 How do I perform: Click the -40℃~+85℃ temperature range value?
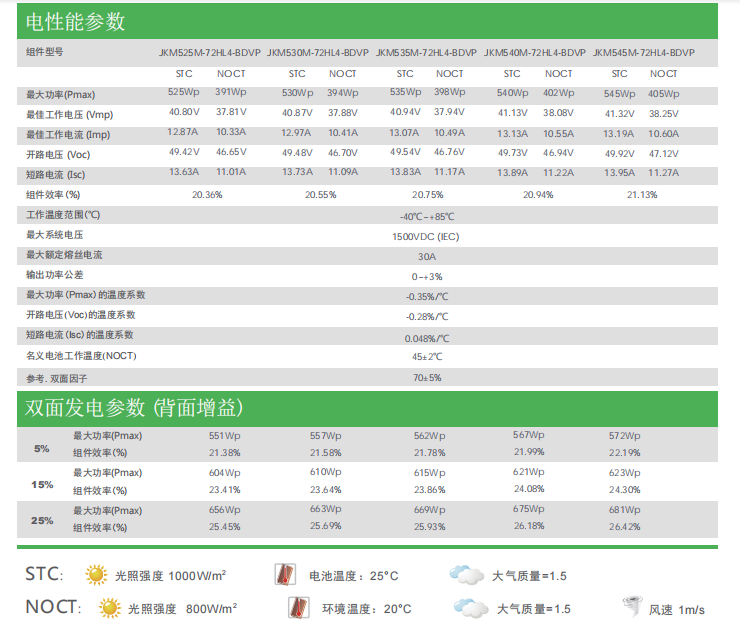[x=427, y=217]
